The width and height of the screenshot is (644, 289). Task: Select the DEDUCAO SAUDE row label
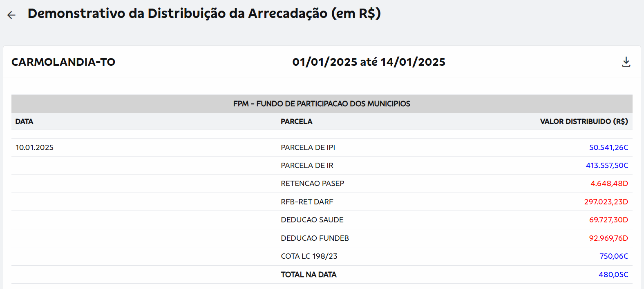(312, 220)
